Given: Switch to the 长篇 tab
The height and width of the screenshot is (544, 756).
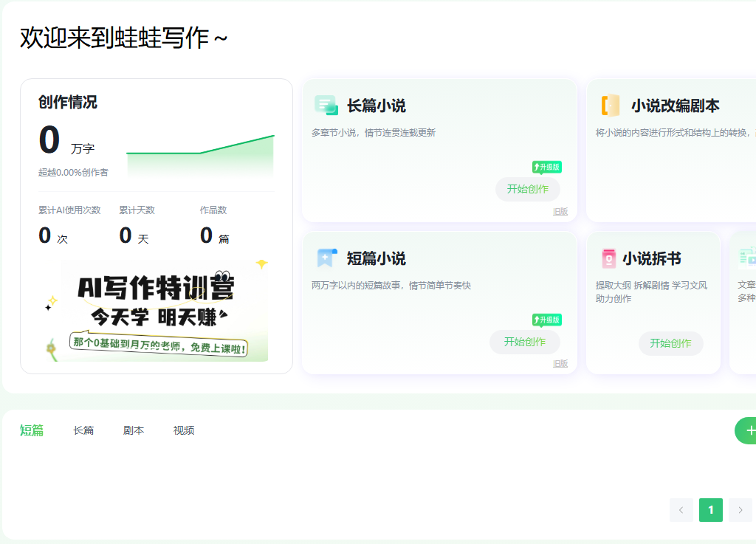Looking at the screenshot, I should click(83, 430).
